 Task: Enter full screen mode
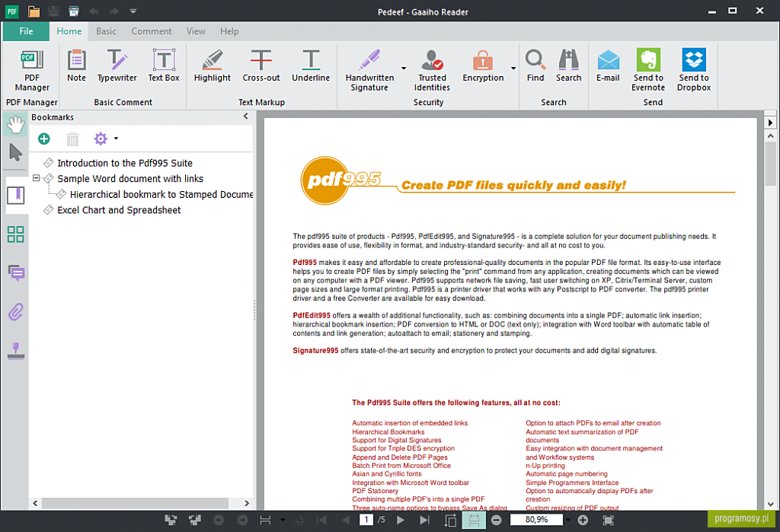coord(608,520)
